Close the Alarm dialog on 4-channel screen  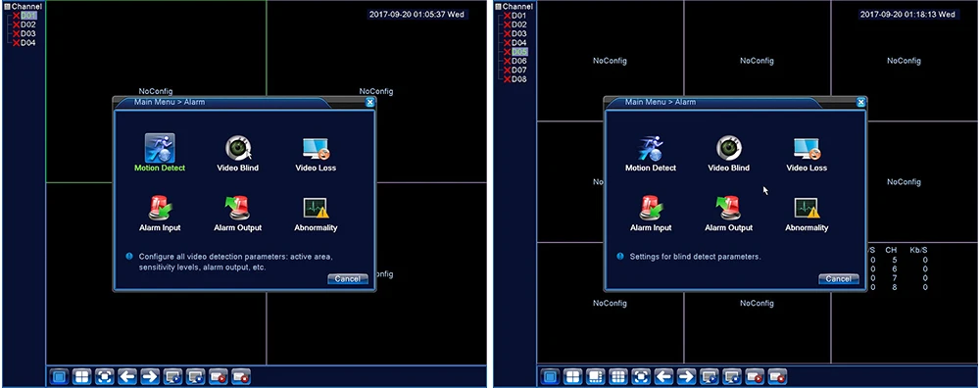[370, 102]
